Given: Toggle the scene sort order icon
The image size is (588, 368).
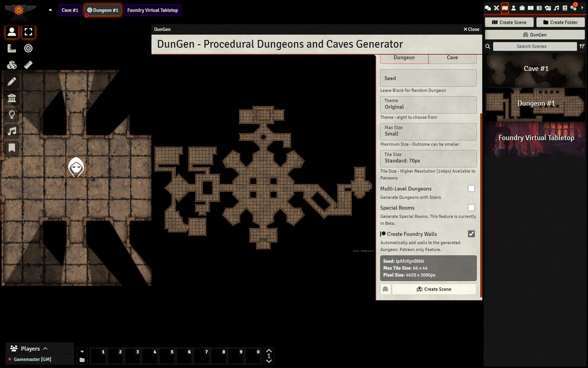Looking at the screenshot, I should click(x=582, y=46).
